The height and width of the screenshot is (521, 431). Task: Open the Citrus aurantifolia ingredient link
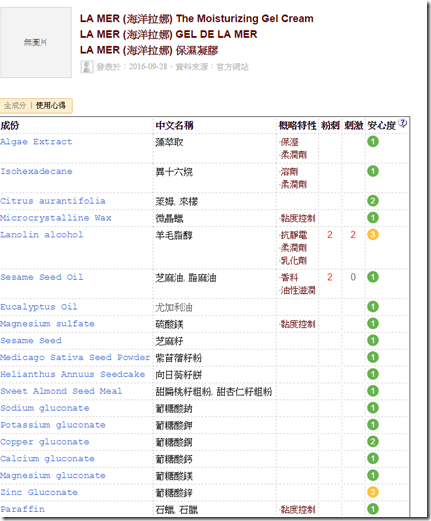pos(53,201)
